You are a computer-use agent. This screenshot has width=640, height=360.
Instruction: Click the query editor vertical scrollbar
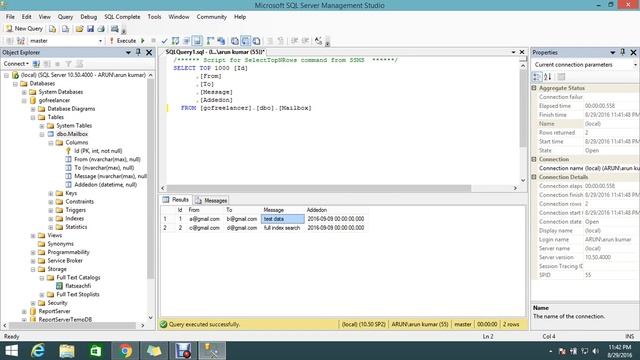point(523,108)
